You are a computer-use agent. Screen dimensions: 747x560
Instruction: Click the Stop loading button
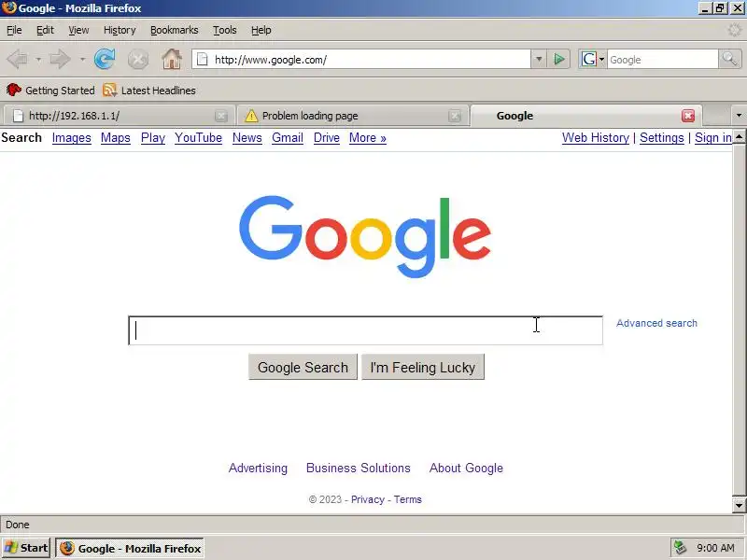coord(138,60)
